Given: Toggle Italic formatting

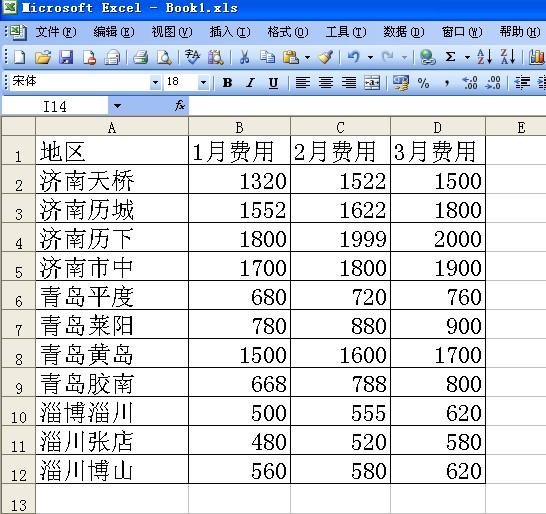Looking at the screenshot, I should (250, 83).
